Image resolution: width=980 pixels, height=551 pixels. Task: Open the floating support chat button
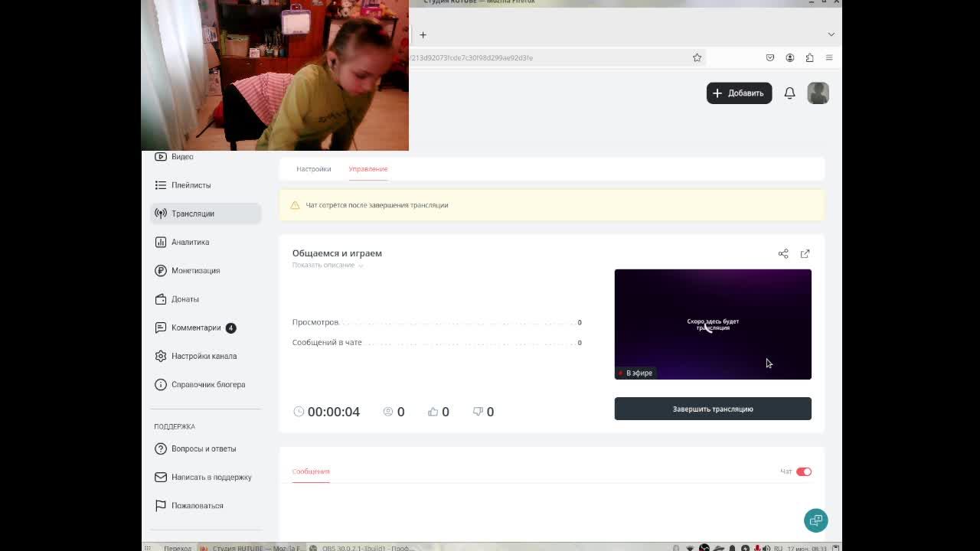click(x=816, y=520)
